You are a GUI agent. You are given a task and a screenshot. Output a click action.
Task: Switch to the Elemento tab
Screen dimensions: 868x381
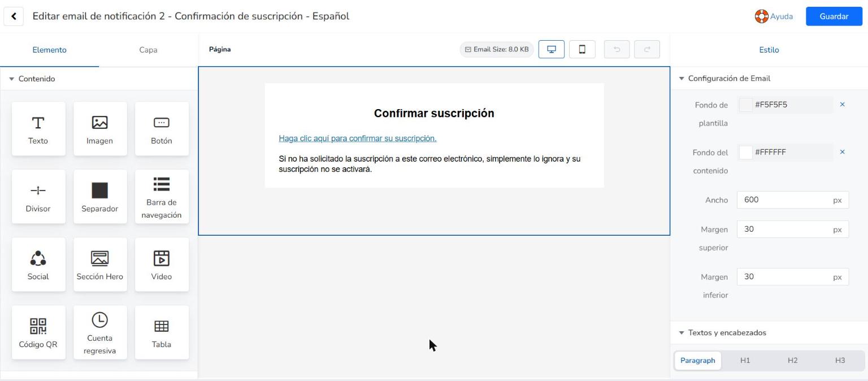point(49,50)
